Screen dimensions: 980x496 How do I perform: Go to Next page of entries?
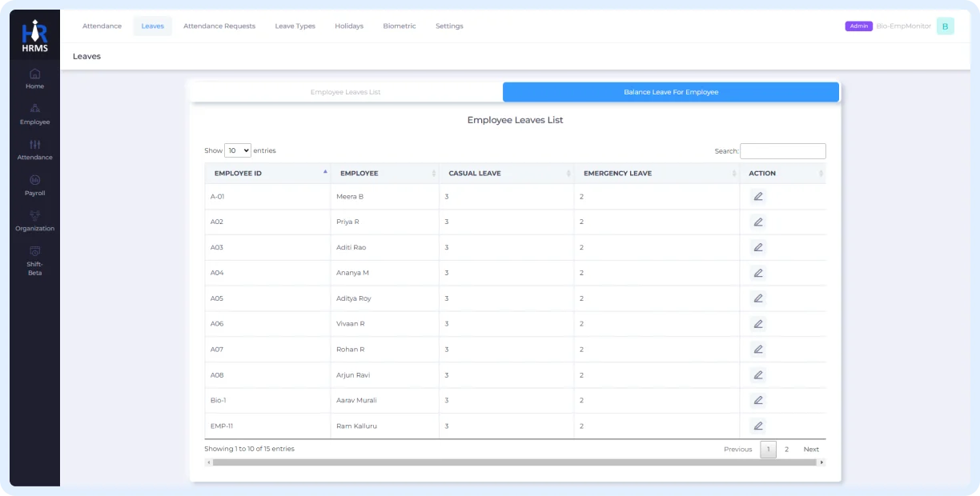click(811, 450)
